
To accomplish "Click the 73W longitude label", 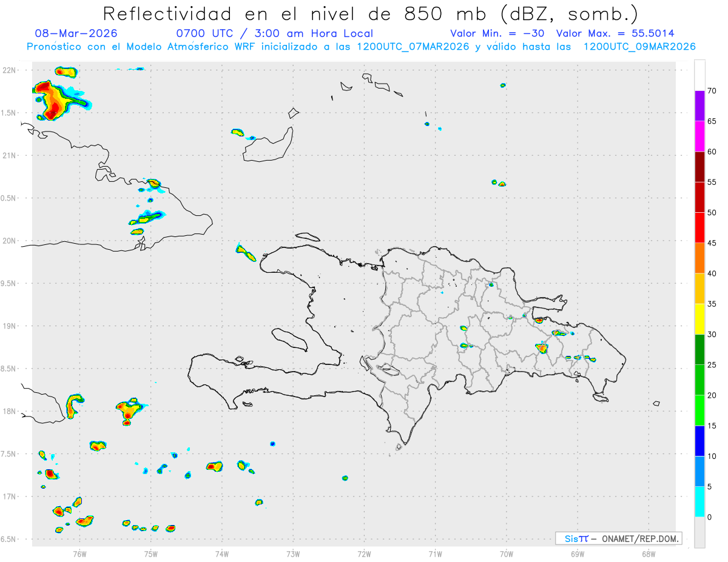I will tap(293, 554).
